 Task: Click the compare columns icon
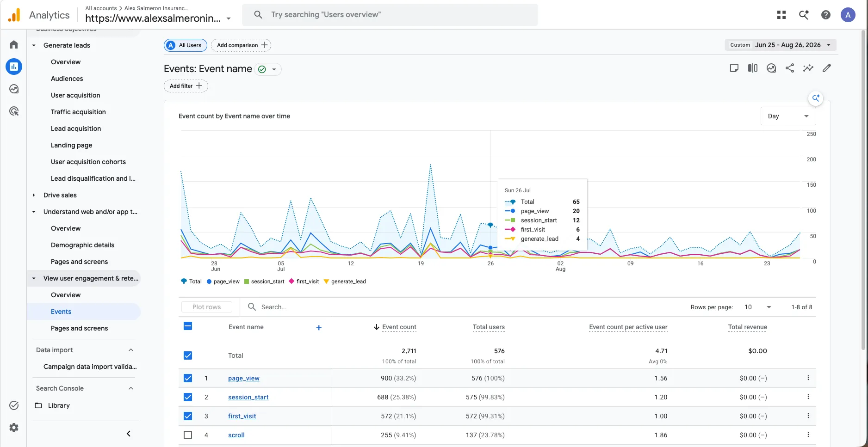coord(753,68)
